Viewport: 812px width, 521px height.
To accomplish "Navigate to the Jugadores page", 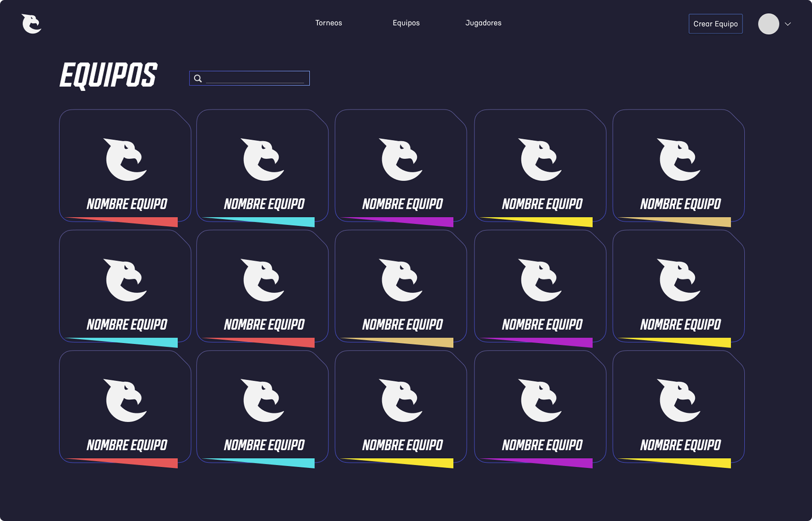I will coord(483,23).
